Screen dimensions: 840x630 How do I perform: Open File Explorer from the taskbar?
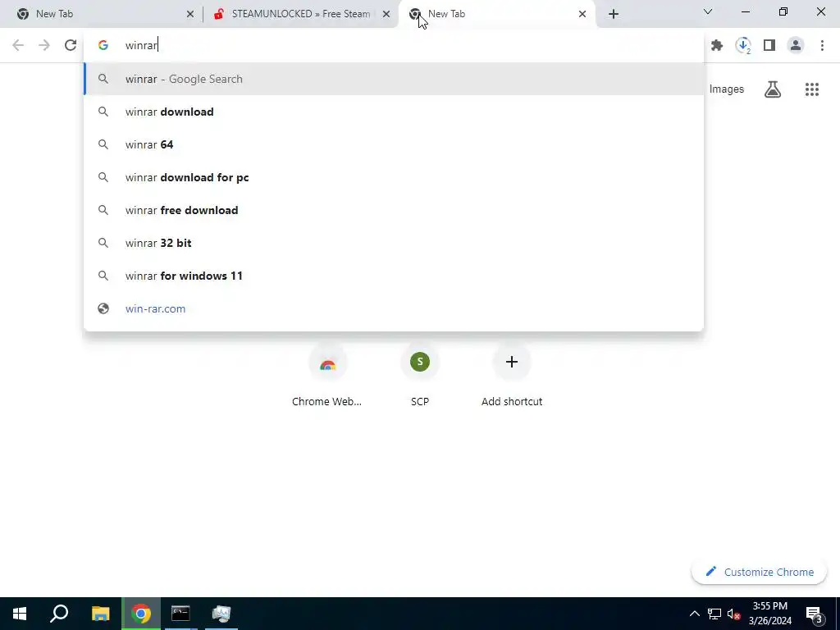tap(100, 614)
